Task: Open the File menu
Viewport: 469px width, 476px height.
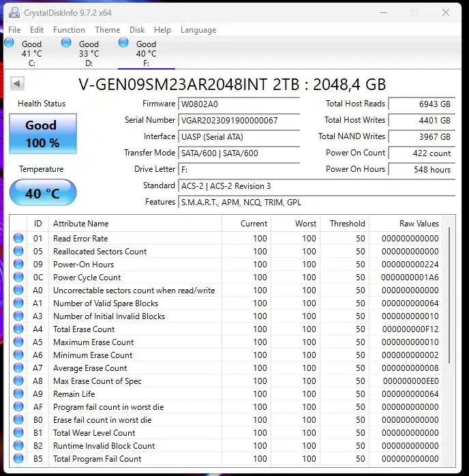Action: 14,30
